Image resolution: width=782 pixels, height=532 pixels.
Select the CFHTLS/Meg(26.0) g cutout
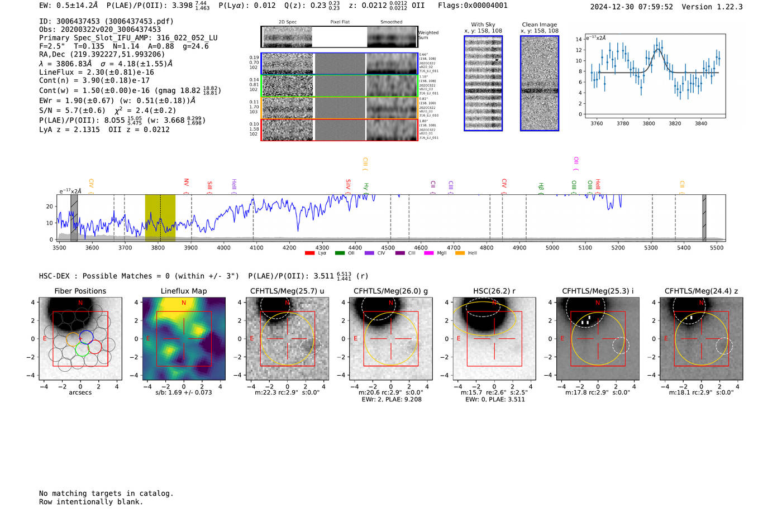(x=391, y=339)
